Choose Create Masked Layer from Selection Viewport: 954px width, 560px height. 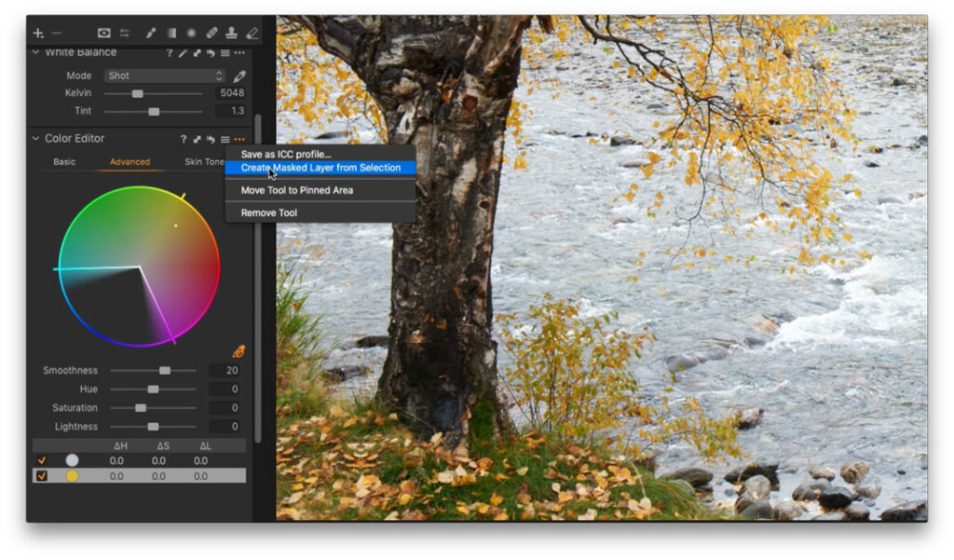pyautogui.click(x=321, y=168)
